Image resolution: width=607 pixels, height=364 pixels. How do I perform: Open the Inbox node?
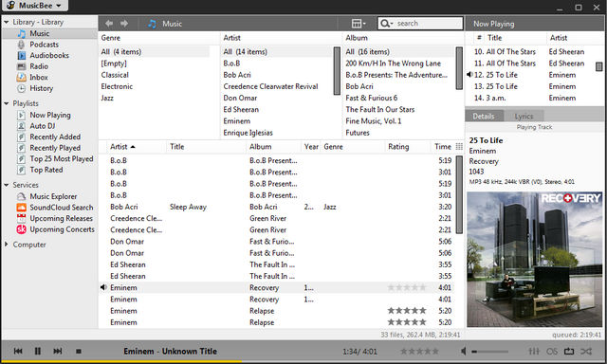(x=39, y=78)
